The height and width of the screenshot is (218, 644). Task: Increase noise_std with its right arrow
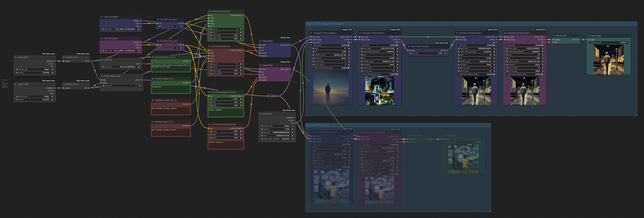point(445,53)
